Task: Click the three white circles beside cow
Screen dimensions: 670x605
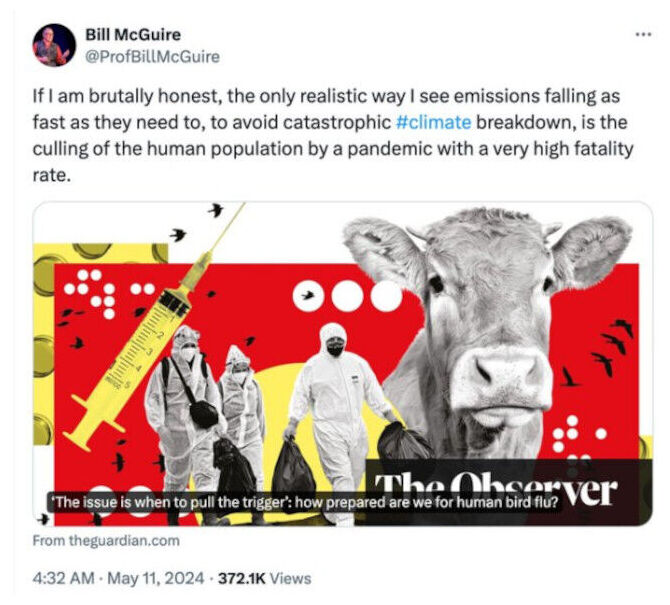Action: point(347,296)
